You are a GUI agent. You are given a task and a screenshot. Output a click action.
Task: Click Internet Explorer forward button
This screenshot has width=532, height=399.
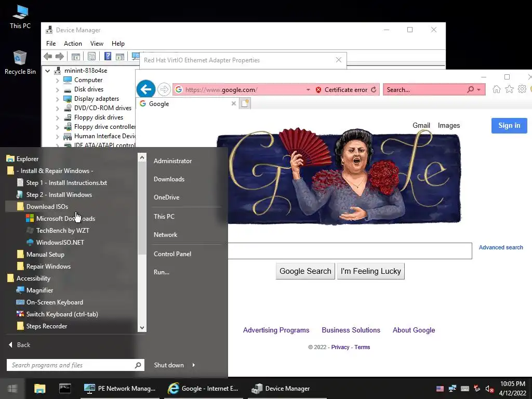(x=164, y=89)
